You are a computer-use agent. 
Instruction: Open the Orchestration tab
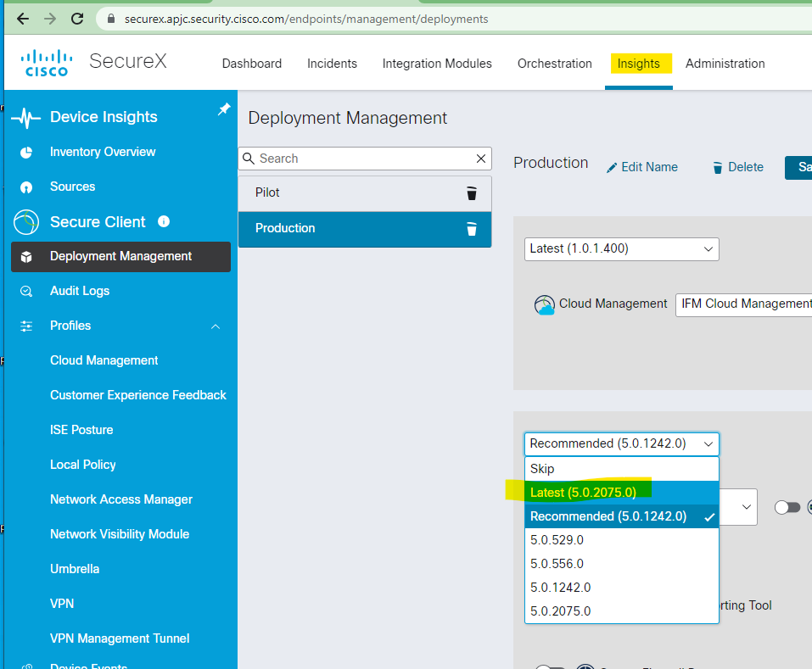click(x=554, y=64)
